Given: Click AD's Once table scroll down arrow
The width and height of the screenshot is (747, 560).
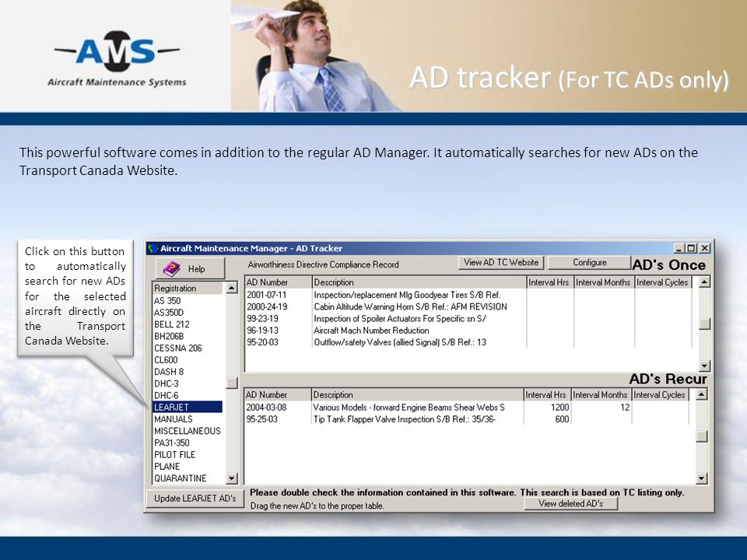Looking at the screenshot, I should tap(704, 366).
